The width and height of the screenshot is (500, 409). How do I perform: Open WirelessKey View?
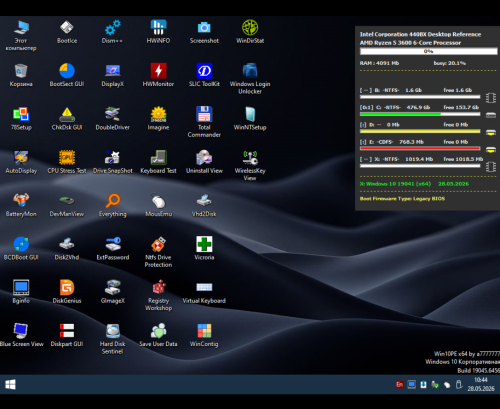pos(250,165)
